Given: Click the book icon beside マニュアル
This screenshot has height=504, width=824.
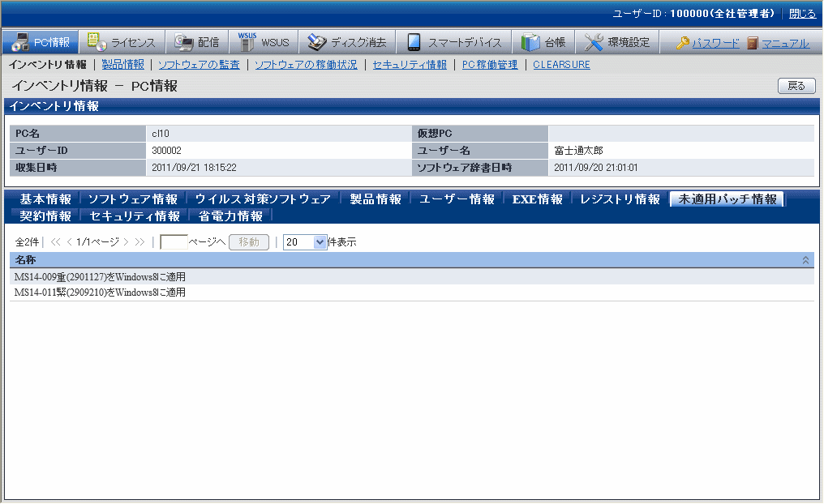Looking at the screenshot, I should point(753,42).
